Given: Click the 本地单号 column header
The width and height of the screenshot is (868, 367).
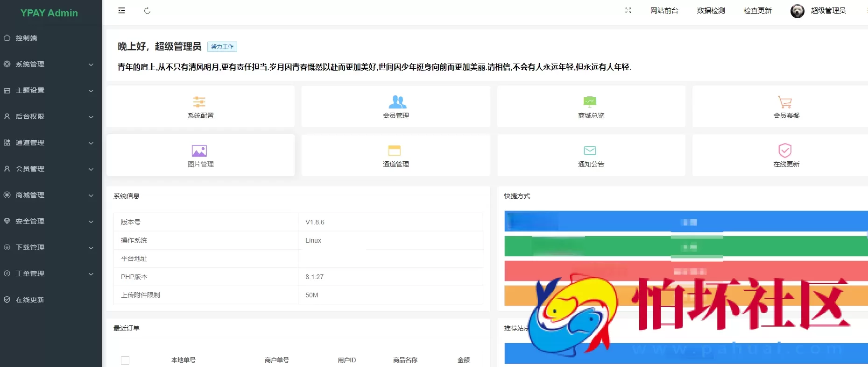Looking at the screenshot, I should [x=183, y=360].
